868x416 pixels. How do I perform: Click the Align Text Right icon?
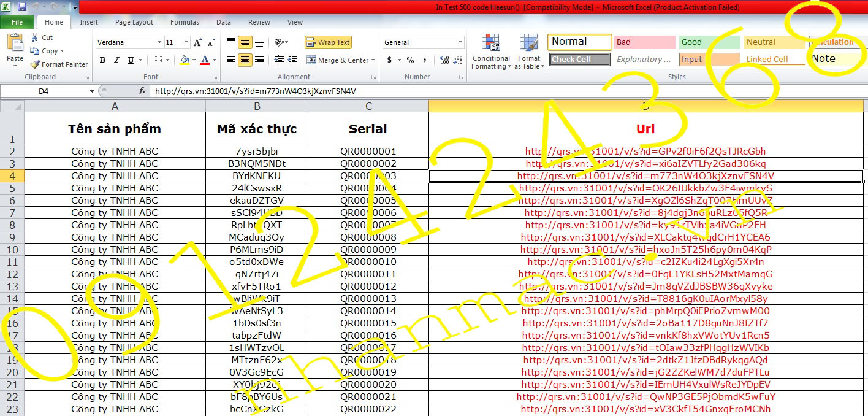259,60
